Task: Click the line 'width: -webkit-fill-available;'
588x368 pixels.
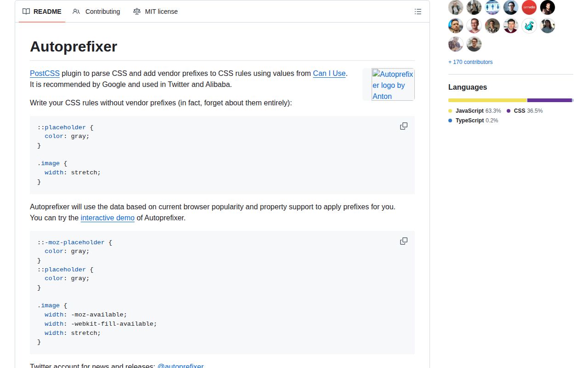Action: [101, 324]
